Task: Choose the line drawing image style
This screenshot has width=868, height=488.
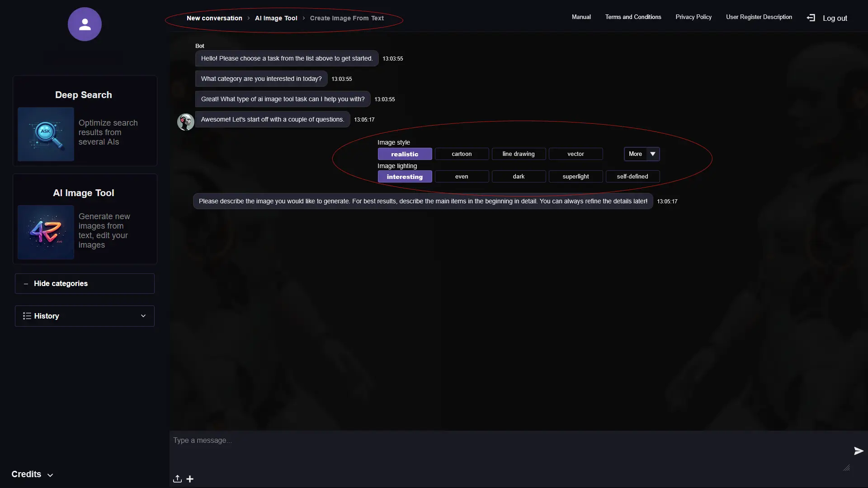Action: [519, 154]
